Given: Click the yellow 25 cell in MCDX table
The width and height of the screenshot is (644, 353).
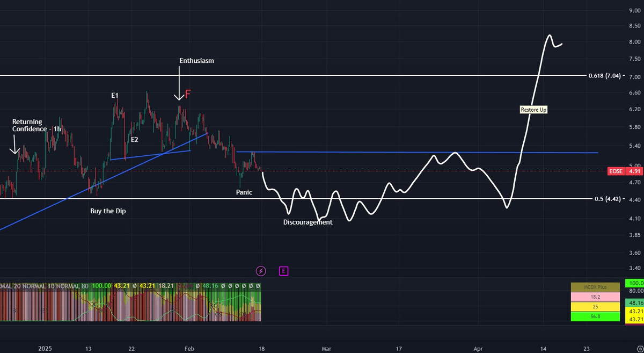Looking at the screenshot, I should (x=595, y=307).
